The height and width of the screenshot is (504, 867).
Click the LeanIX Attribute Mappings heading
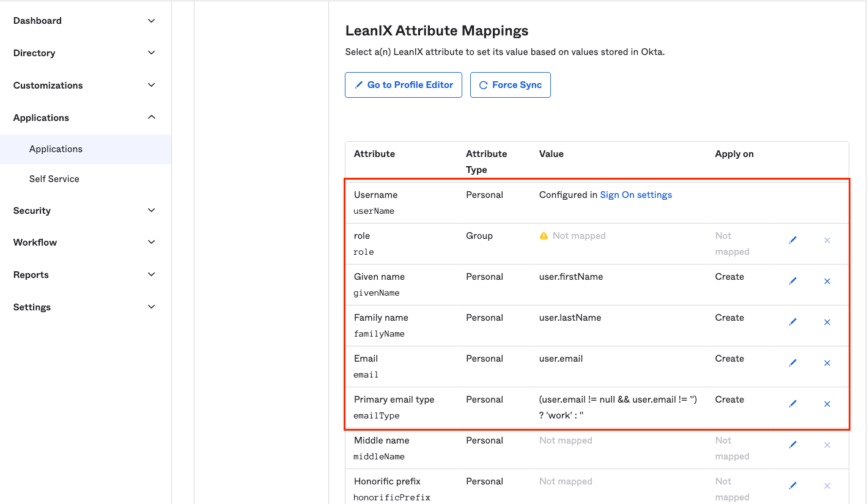437,31
